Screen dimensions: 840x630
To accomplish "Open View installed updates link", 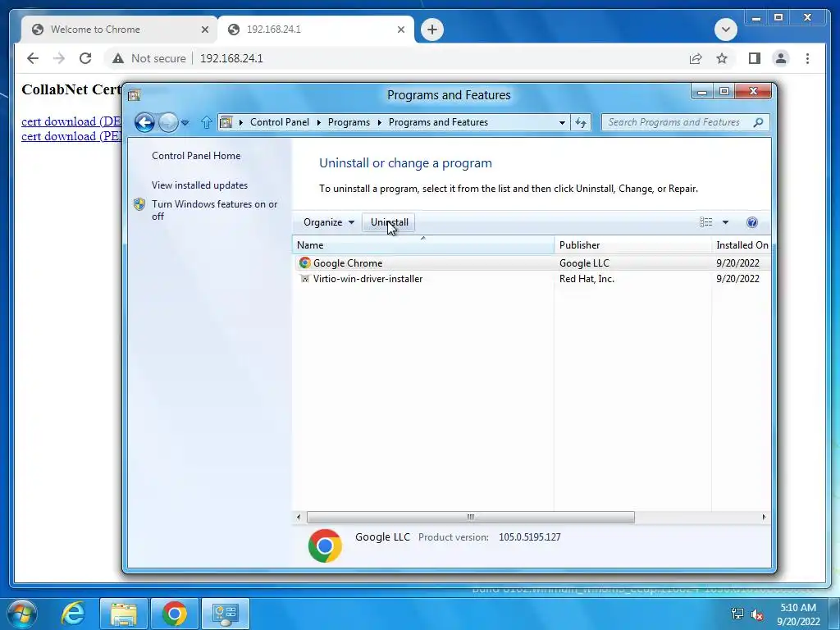I will click(199, 185).
